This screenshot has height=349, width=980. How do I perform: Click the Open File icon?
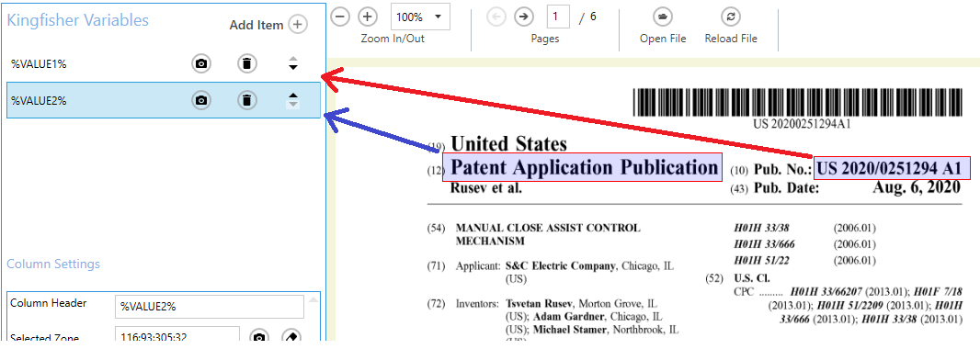662,17
